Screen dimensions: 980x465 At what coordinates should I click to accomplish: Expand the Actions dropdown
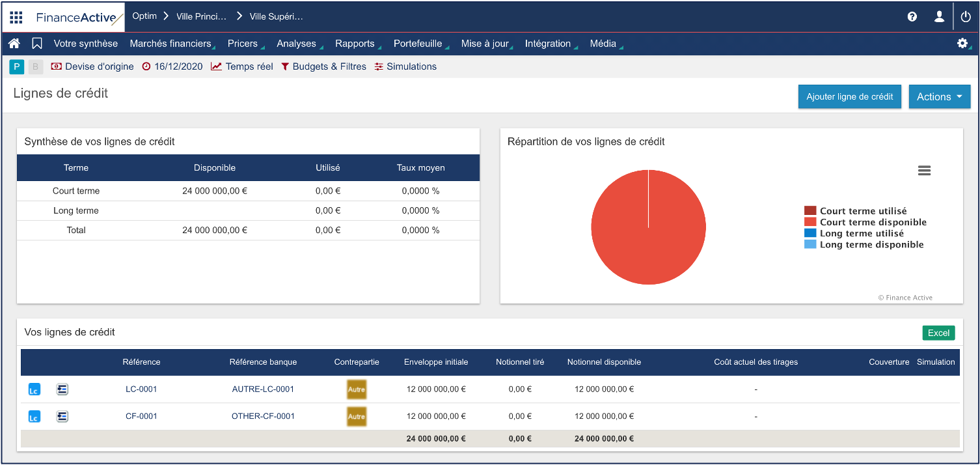click(939, 96)
